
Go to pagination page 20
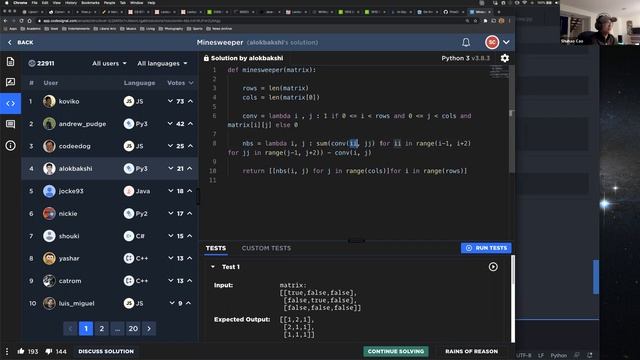133,329
